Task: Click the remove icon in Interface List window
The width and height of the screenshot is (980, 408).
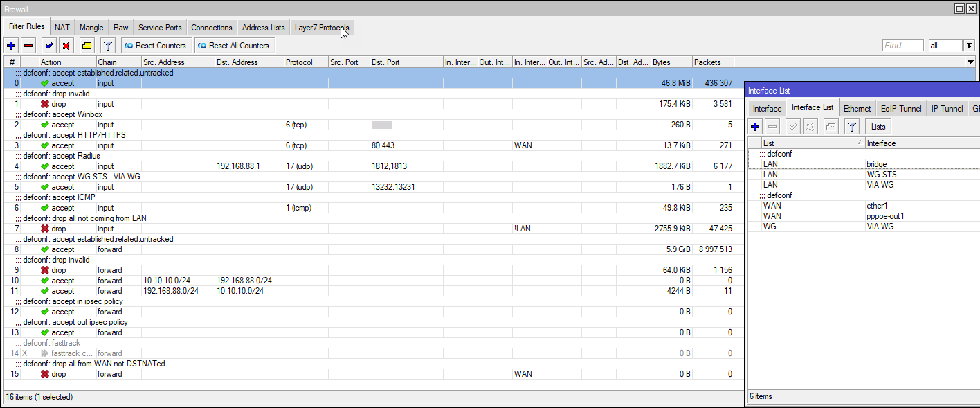Action: (773, 127)
